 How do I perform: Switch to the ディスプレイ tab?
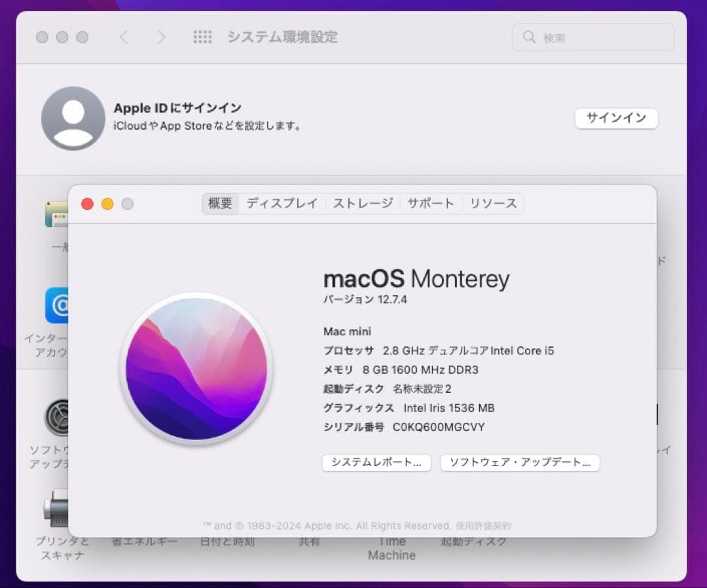pos(281,204)
